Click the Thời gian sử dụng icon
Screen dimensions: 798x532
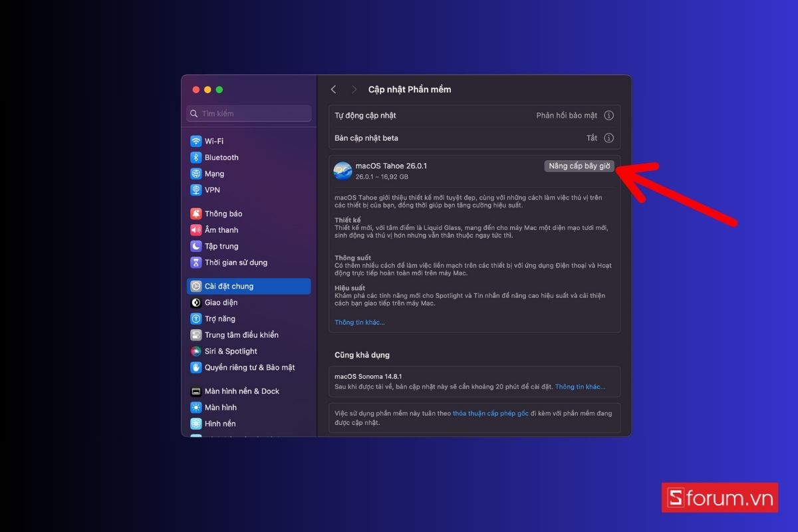pyautogui.click(x=196, y=262)
